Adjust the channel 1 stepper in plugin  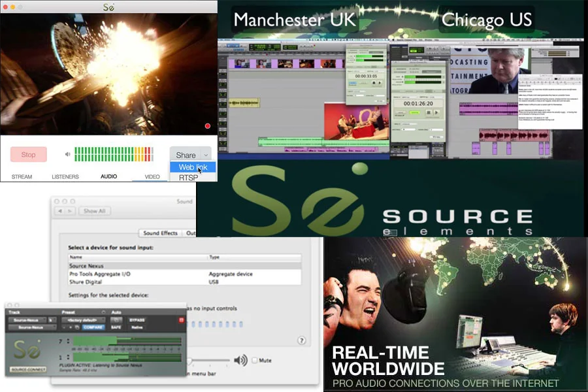tap(68, 357)
